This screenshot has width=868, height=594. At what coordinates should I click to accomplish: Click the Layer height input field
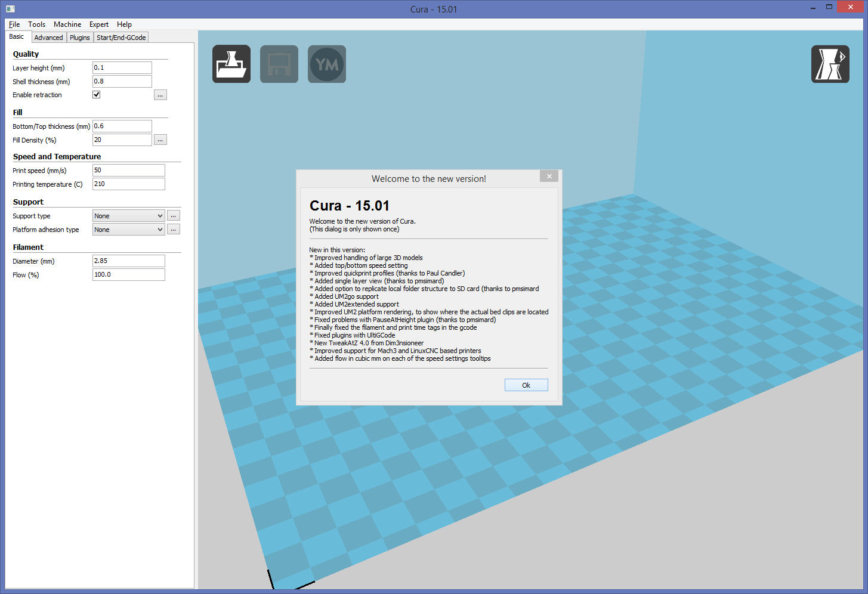pyautogui.click(x=122, y=67)
